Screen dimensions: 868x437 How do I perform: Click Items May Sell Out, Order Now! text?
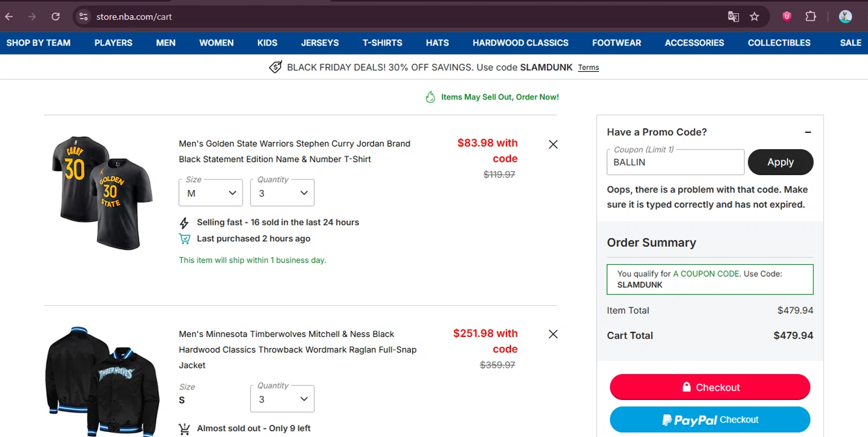point(500,97)
